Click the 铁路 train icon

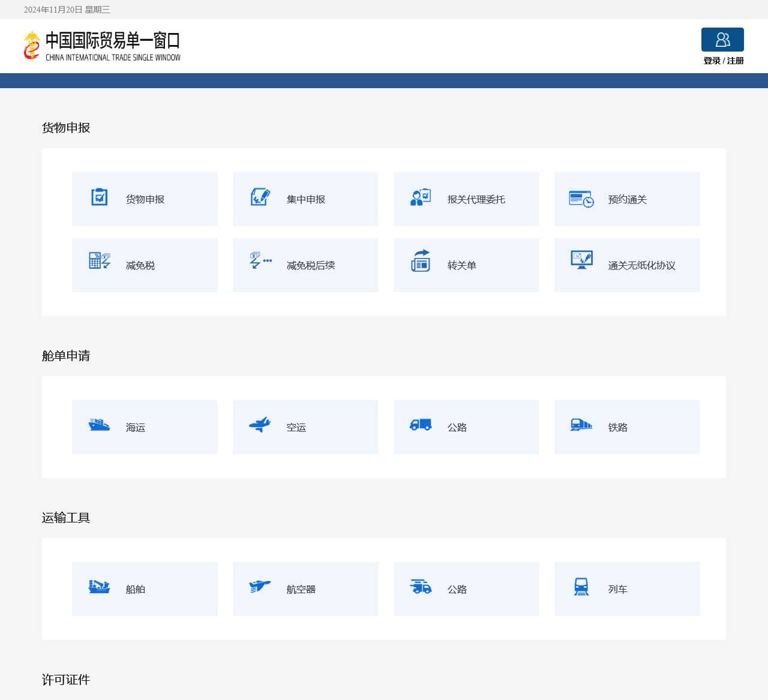click(x=580, y=425)
